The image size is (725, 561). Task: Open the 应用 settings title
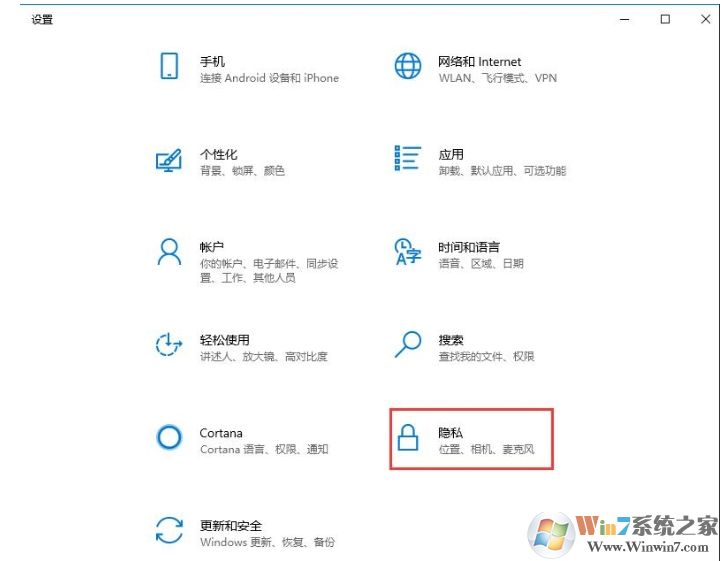[451, 154]
